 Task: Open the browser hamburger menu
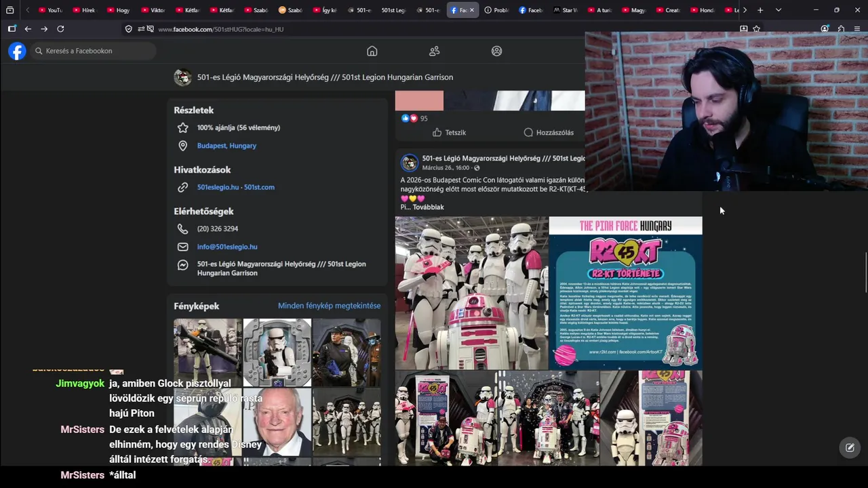coord(857,29)
